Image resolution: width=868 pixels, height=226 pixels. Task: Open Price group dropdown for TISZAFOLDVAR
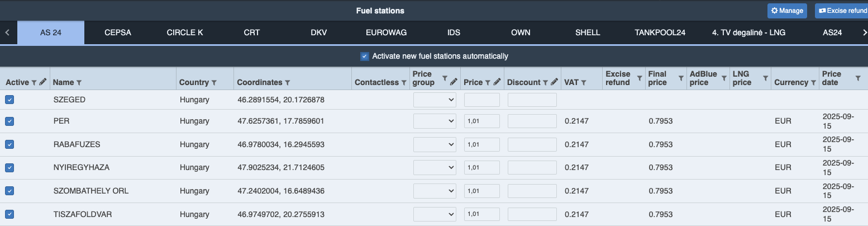pos(435,214)
